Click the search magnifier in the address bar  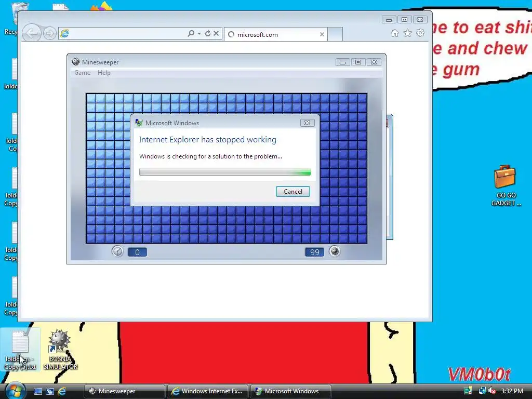point(191,33)
